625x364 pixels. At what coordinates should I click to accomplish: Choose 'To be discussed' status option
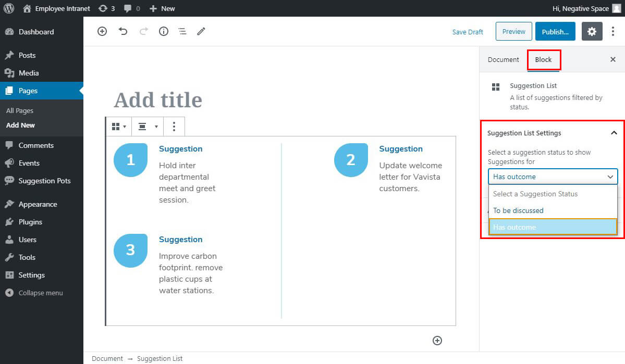[x=518, y=210]
